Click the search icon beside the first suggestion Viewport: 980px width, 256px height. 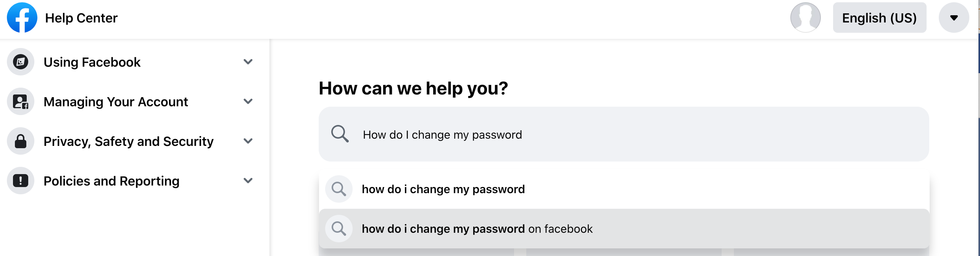(x=338, y=189)
